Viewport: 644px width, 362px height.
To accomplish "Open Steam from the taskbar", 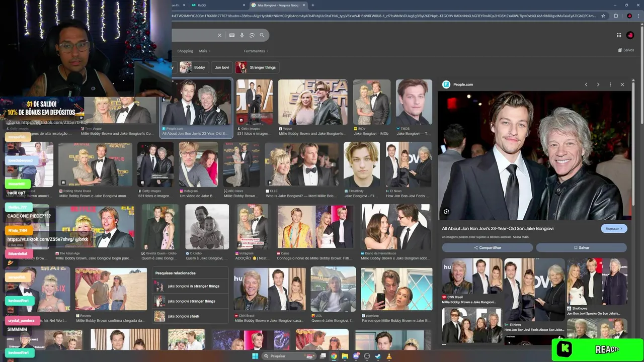I will (378, 356).
